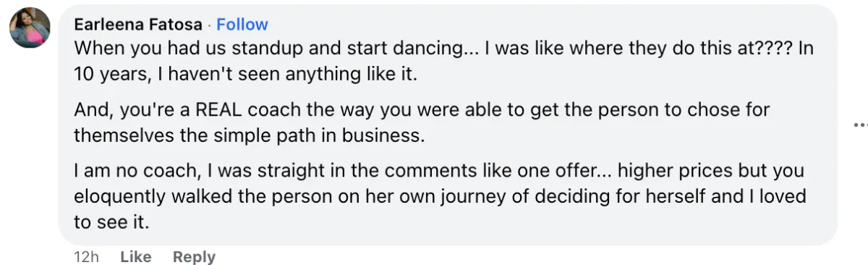Screen dimensions: 868x265
Task: Visit Earleena Fatosa's profile name link
Action: coord(138,25)
